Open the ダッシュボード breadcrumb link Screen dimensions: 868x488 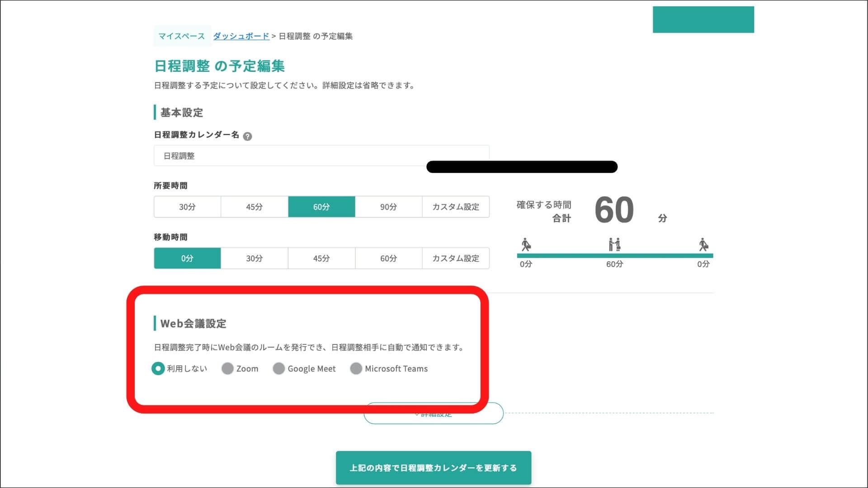[241, 36]
